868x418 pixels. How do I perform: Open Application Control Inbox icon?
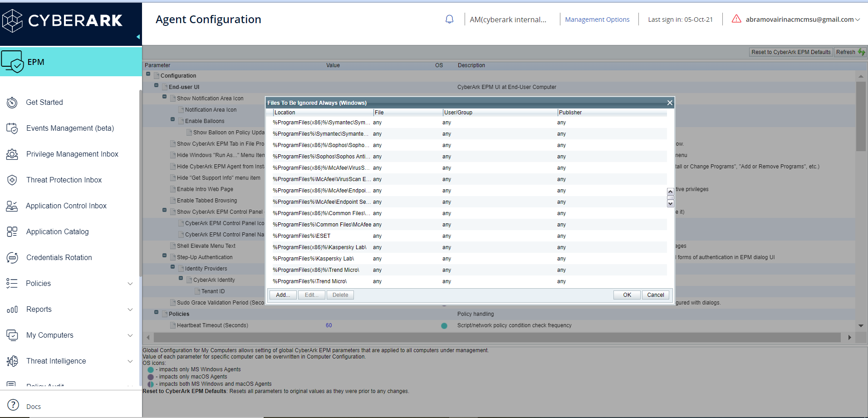(x=12, y=206)
